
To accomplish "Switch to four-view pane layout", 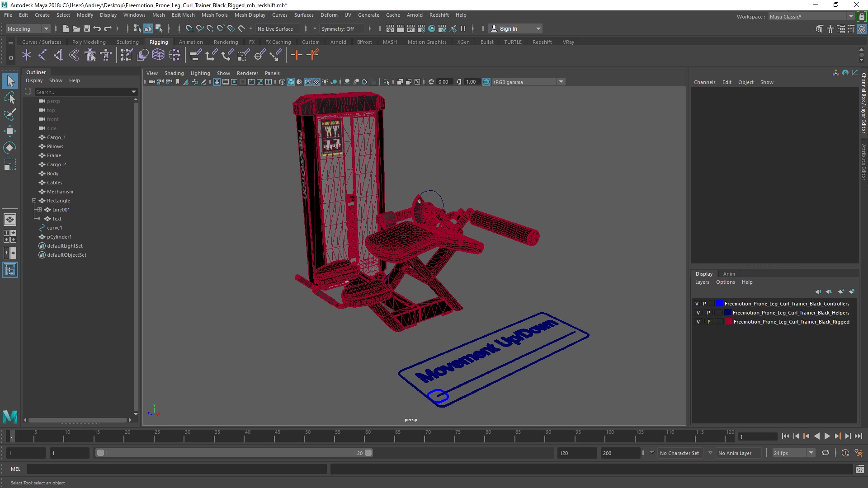I will pyautogui.click(x=10, y=236).
